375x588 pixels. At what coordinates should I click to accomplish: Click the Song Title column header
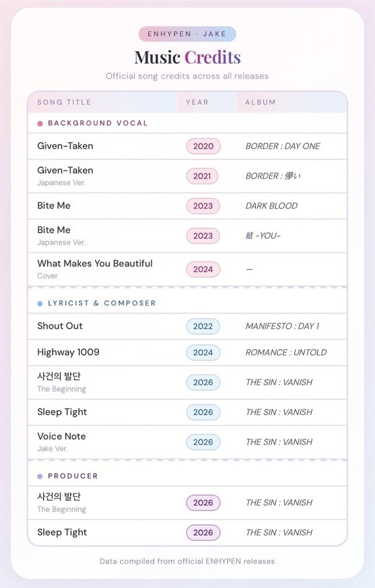64,102
